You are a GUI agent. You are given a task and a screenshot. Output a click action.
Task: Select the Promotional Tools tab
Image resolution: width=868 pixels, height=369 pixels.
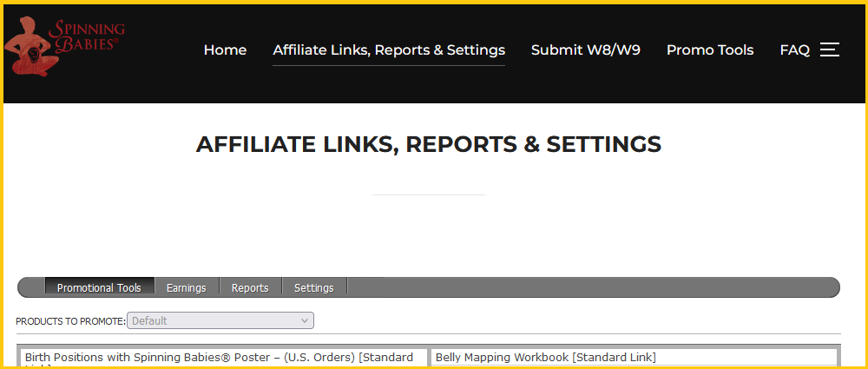tap(99, 287)
